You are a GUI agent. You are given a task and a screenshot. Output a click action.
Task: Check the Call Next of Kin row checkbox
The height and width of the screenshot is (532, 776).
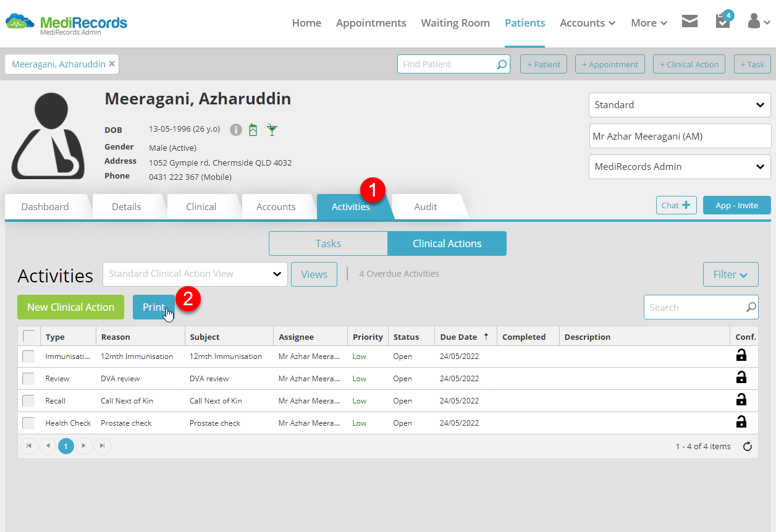click(x=29, y=400)
